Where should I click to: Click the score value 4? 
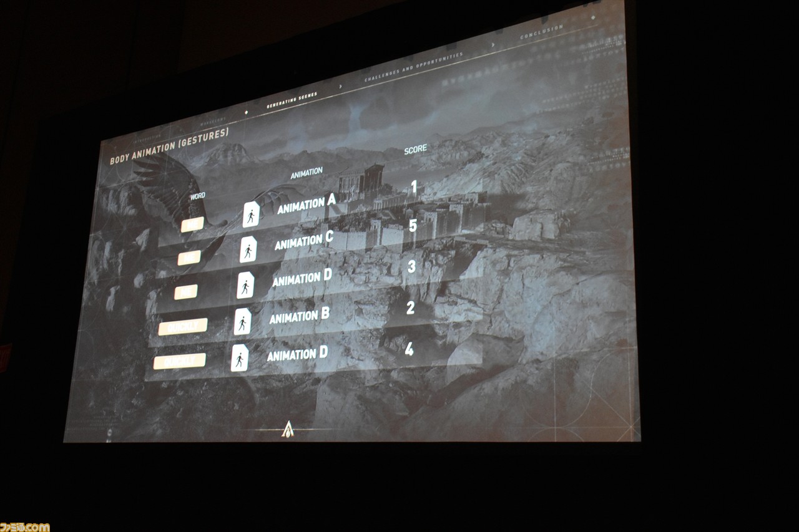[409, 349]
